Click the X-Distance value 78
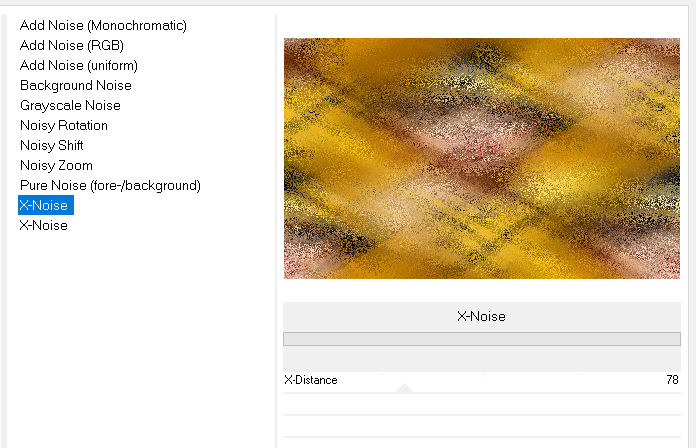This screenshot has width=696, height=448. click(x=672, y=380)
